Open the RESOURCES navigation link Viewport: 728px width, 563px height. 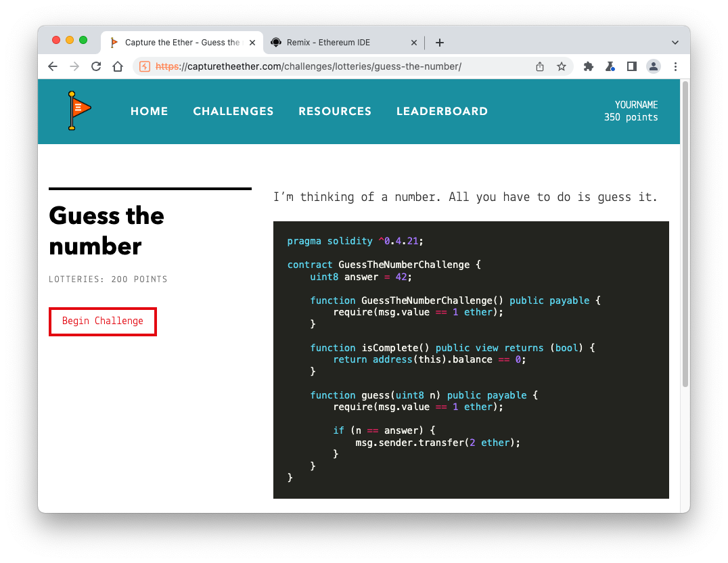(x=335, y=112)
